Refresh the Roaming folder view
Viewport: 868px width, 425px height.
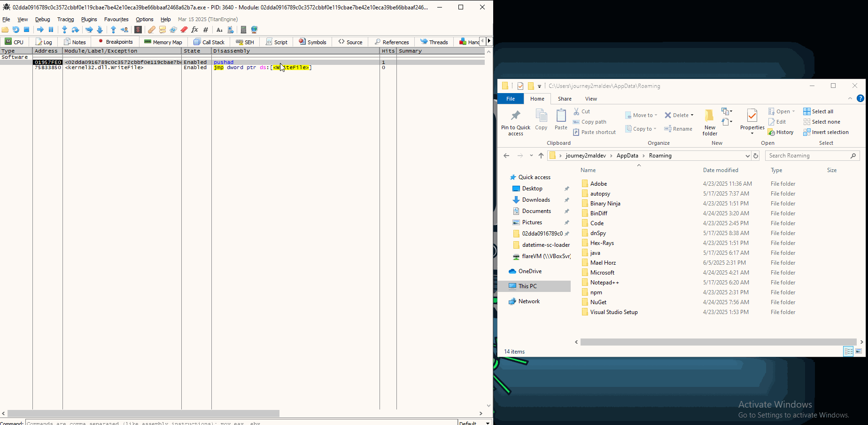coord(756,156)
